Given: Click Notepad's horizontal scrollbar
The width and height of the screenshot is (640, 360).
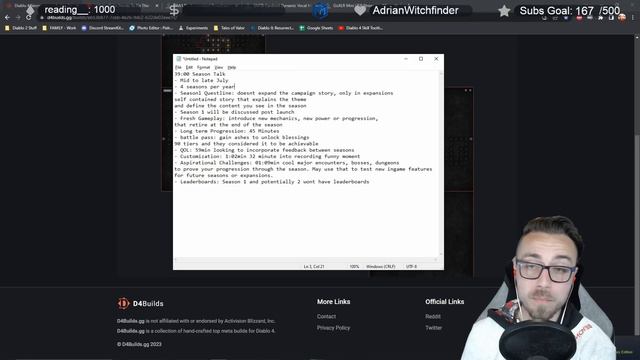Looking at the screenshot, I should coord(306,260).
